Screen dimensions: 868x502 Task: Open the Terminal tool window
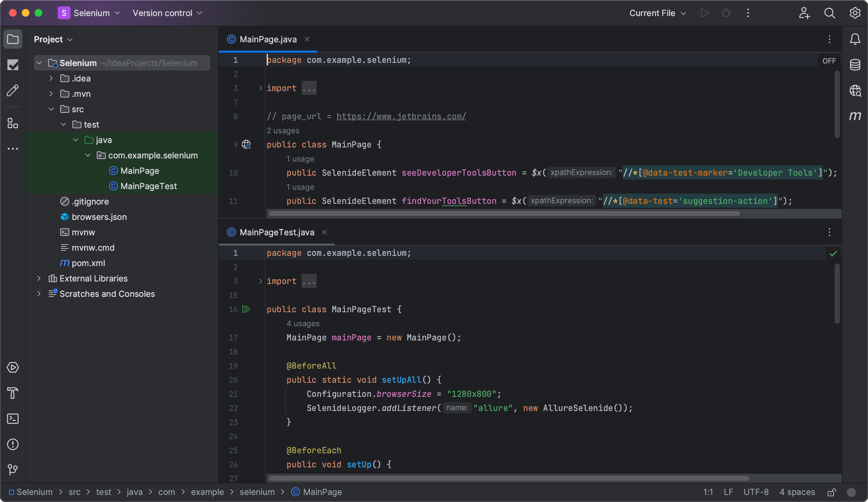(x=13, y=419)
